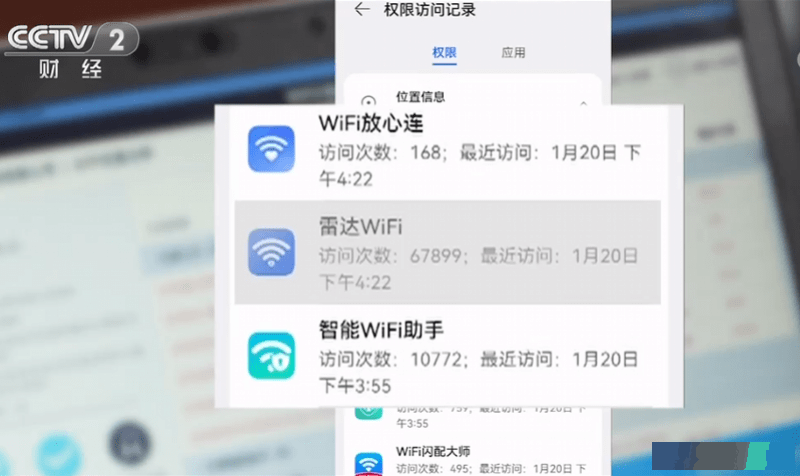Tap the 权限访问记录 page title

click(x=430, y=9)
